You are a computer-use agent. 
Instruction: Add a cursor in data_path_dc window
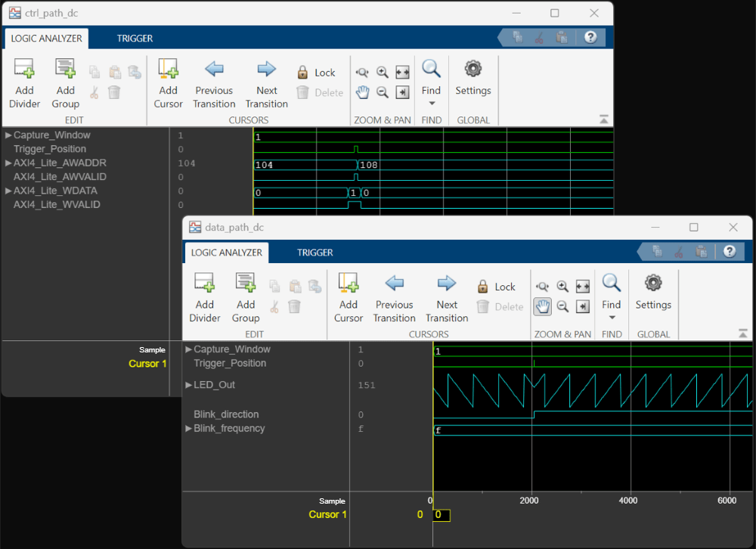click(349, 296)
